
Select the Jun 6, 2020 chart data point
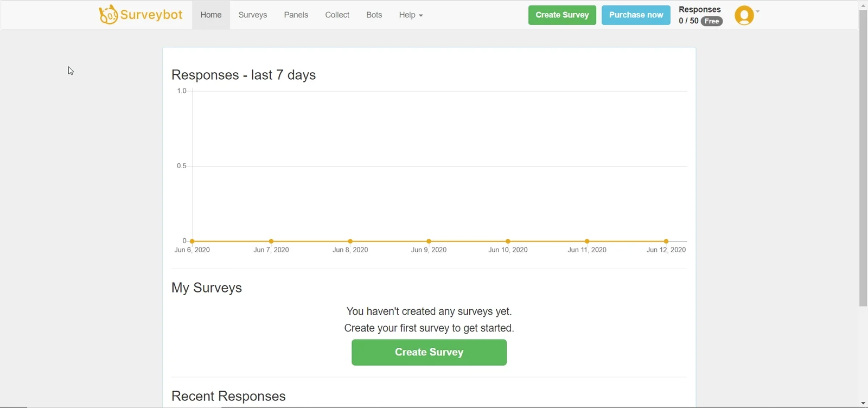tap(192, 241)
